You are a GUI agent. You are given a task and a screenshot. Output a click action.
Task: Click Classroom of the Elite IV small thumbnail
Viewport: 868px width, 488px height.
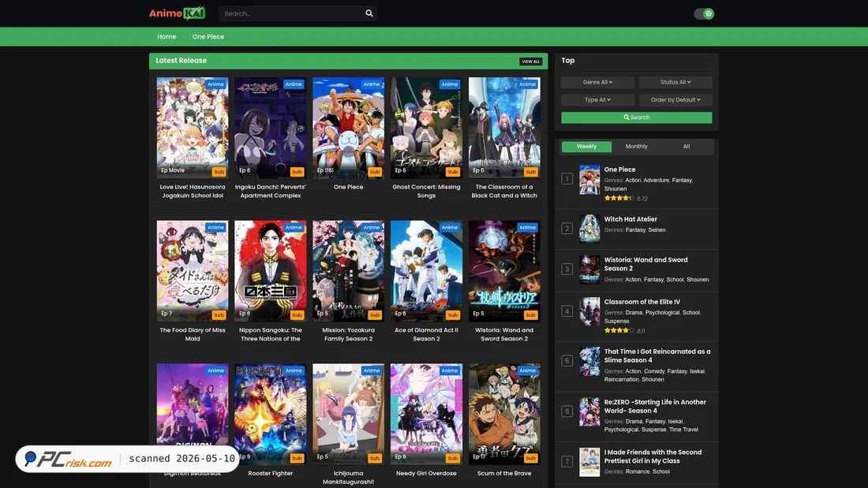click(x=589, y=311)
